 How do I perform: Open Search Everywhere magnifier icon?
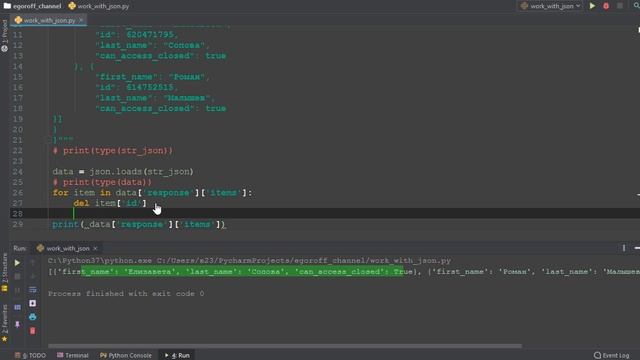pyautogui.click(x=636, y=6)
